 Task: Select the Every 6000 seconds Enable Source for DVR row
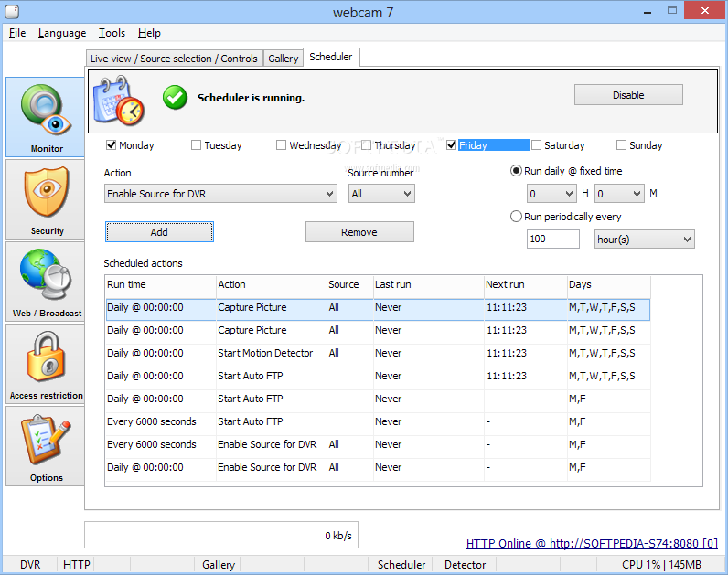(378, 444)
